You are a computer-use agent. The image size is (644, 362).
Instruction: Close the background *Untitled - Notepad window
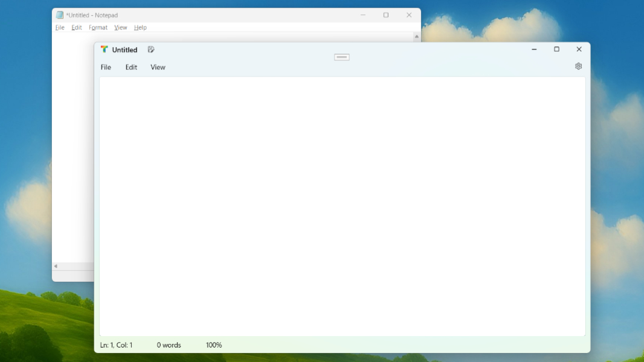tap(409, 15)
